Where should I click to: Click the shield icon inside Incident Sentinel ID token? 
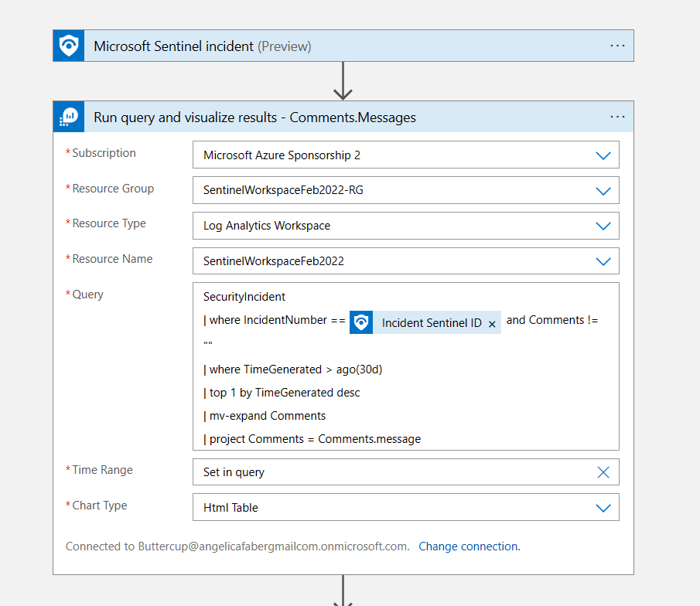click(x=361, y=323)
